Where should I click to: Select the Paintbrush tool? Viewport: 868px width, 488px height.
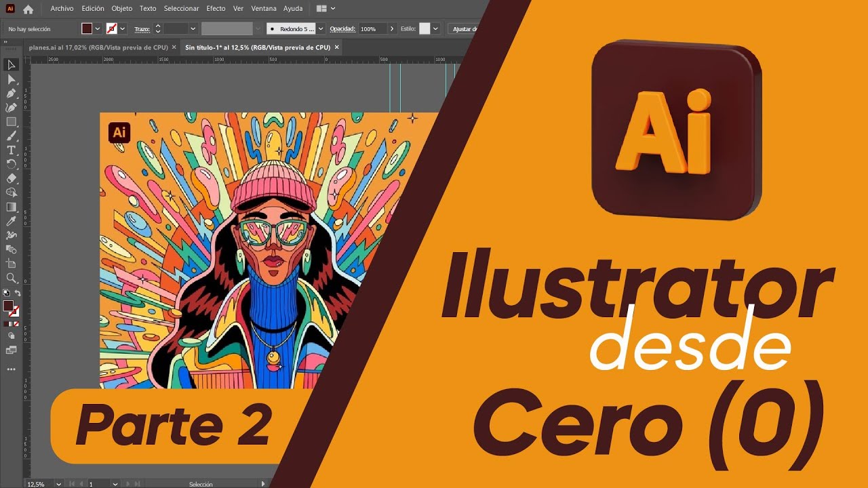click(12, 136)
